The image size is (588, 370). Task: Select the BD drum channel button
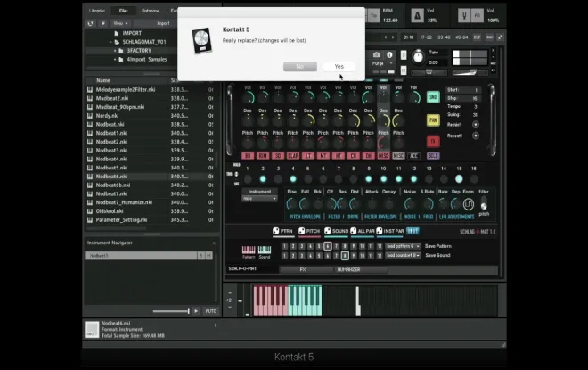(248, 156)
